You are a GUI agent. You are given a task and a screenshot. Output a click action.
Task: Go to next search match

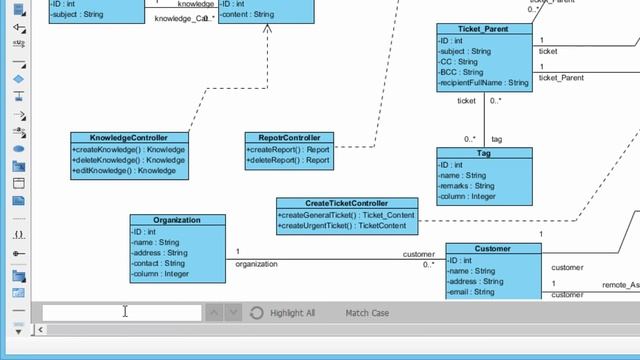(233, 313)
